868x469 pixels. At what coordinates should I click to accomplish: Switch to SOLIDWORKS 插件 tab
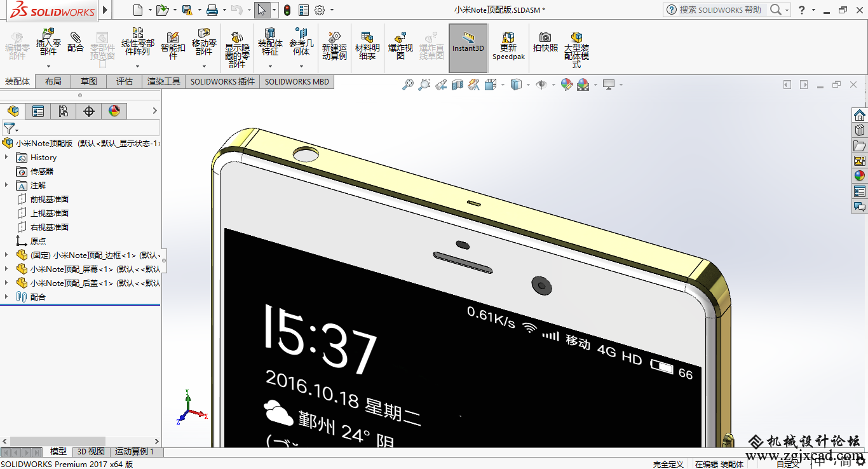(x=222, y=81)
